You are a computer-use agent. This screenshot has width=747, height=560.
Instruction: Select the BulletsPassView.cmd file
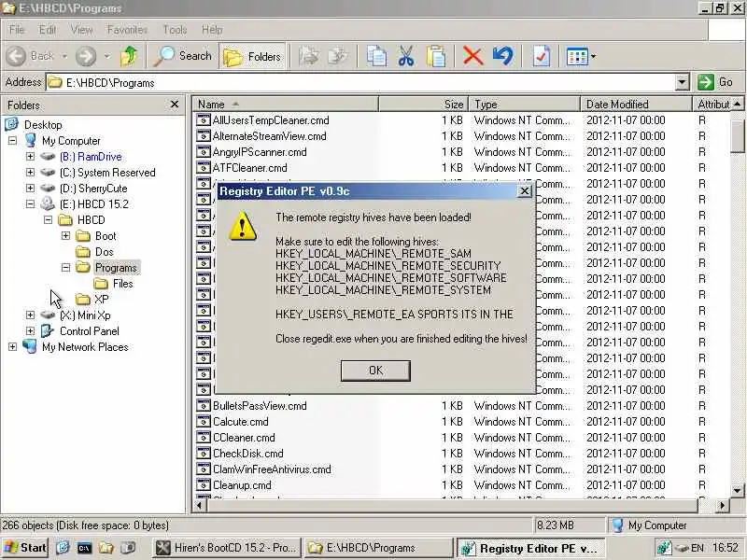260,406
